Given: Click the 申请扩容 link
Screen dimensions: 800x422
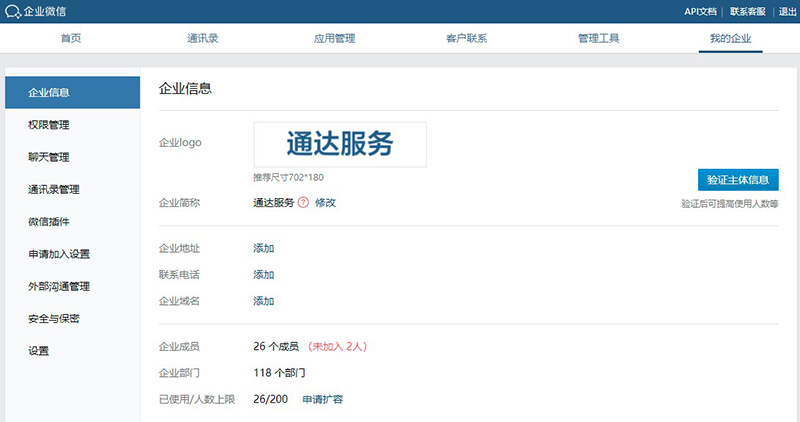Looking at the screenshot, I should (x=322, y=400).
